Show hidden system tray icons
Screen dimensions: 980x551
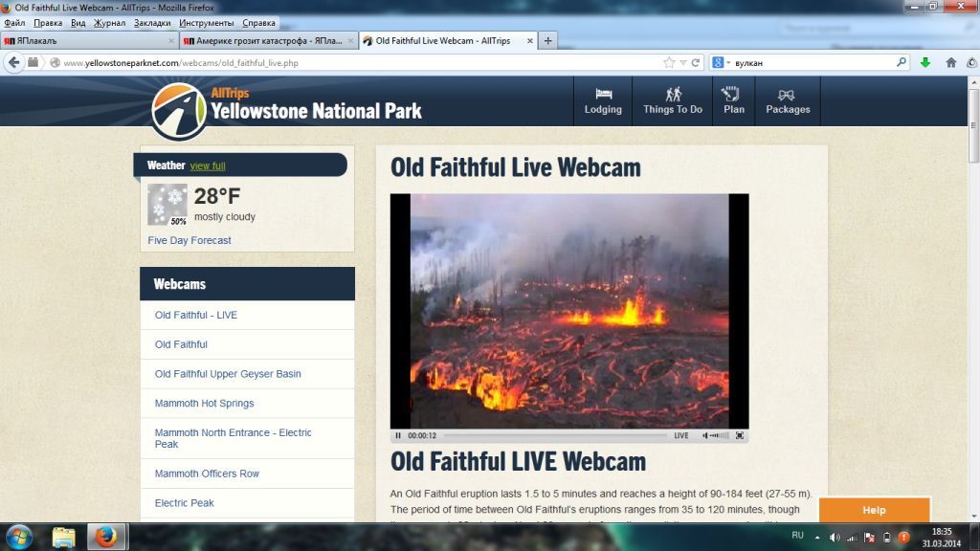tap(817, 538)
